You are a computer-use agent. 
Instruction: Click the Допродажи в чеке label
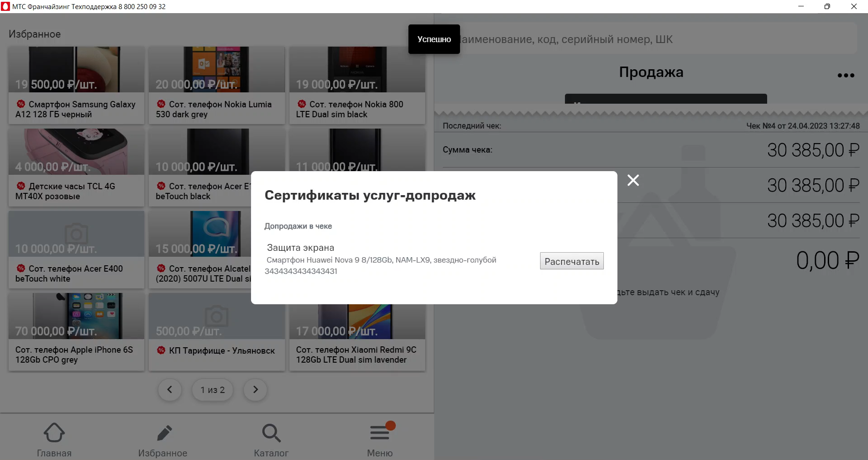pos(298,226)
